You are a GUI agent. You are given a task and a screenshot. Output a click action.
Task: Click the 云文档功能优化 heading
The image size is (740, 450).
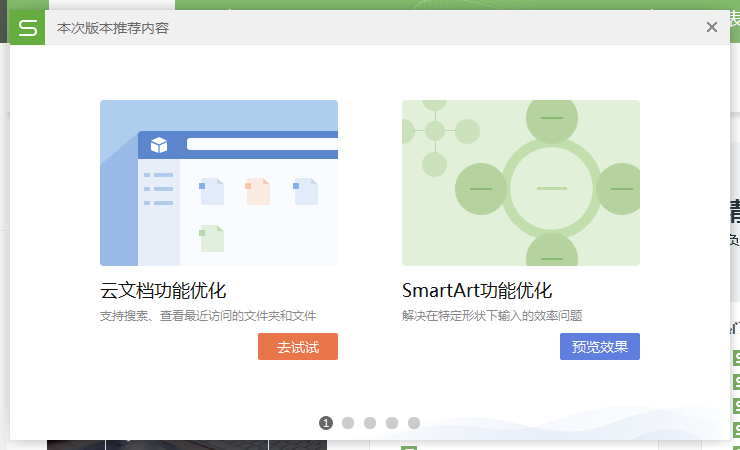[163, 291]
